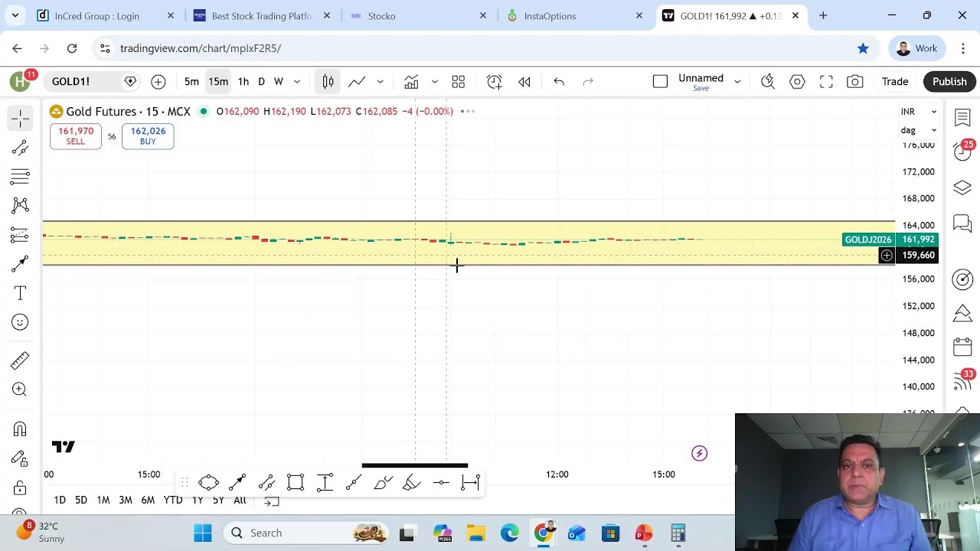This screenshot has width=980, height=551.
Task: Open indicator templates layout grid
Action: pos(459,82)
